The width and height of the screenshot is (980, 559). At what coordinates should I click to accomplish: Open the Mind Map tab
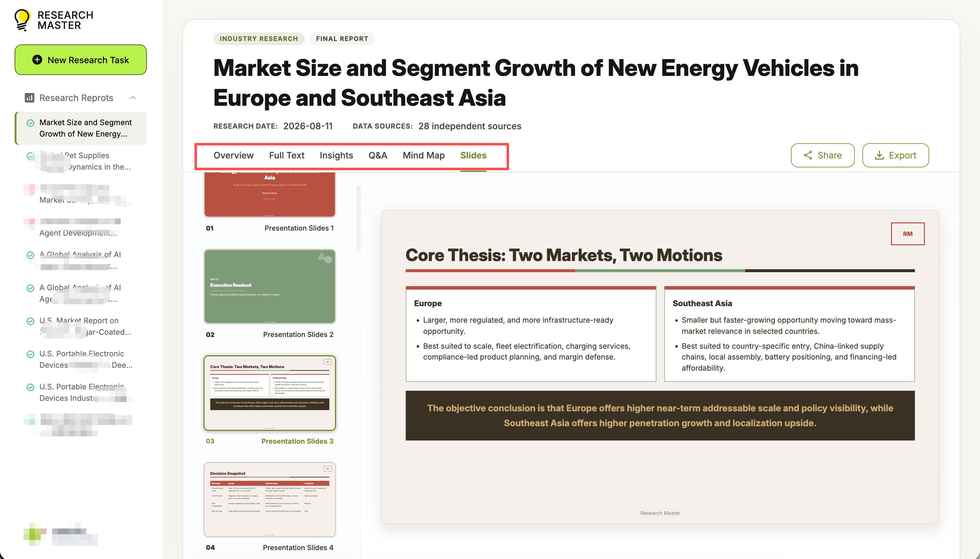pos(424,155)
